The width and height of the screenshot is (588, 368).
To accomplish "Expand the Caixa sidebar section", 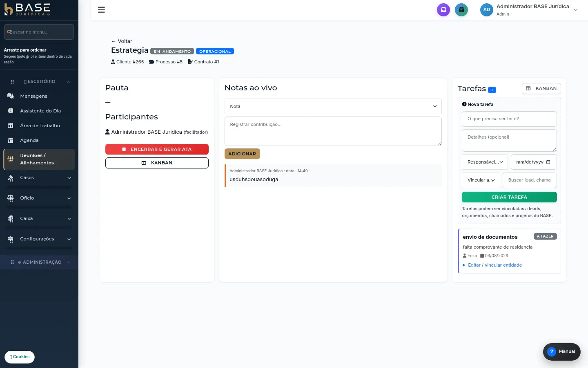I will [x=39, y=219].
